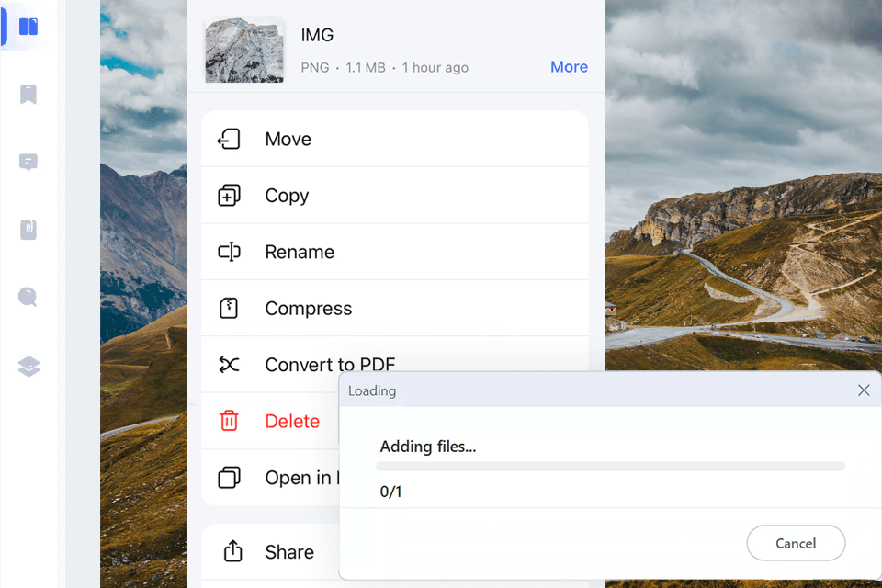The height and width of the screenshot is (588, 882).
Task: Click the Copy plus icon
Action: click(229, 196)
